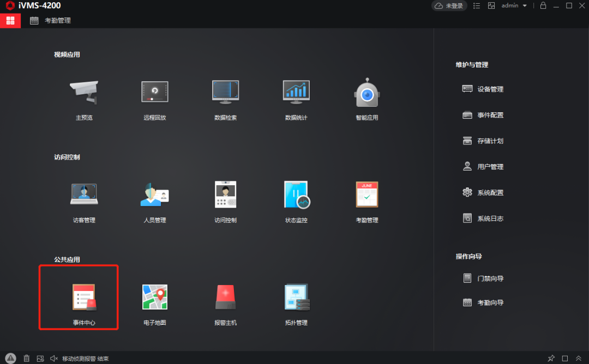Viewport: 589px width, 364px height.
Task: Pin the alarm panel with pushpin icon
Action: coord(551,359)
